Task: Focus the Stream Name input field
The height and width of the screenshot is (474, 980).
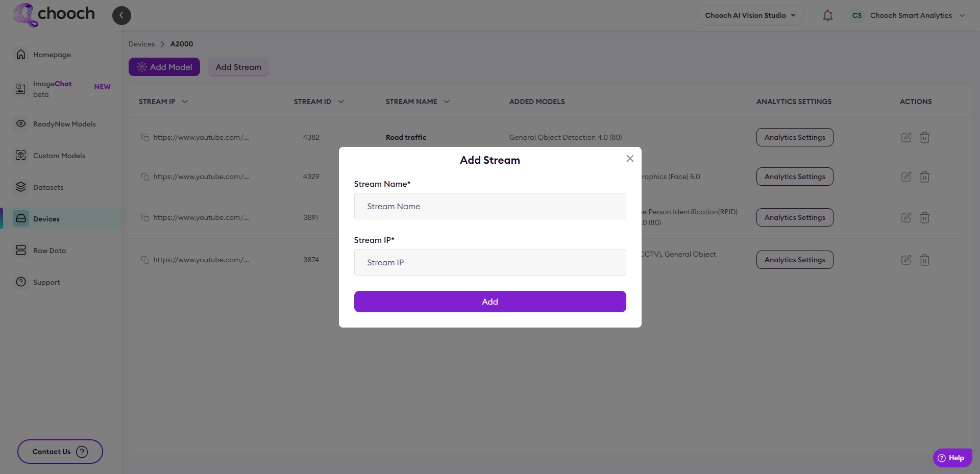Action: click(x=489, y=206)
